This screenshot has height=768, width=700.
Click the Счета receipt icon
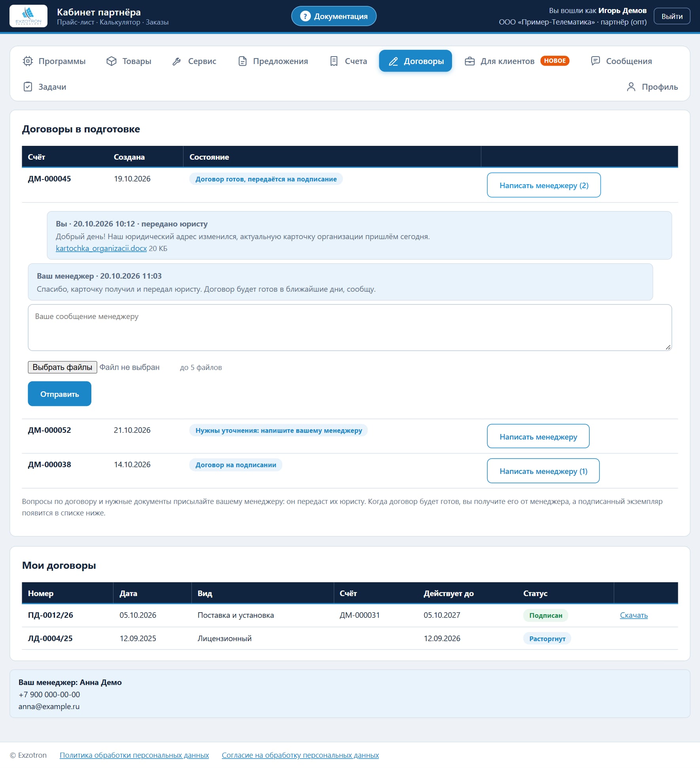[x=334, y=61]
